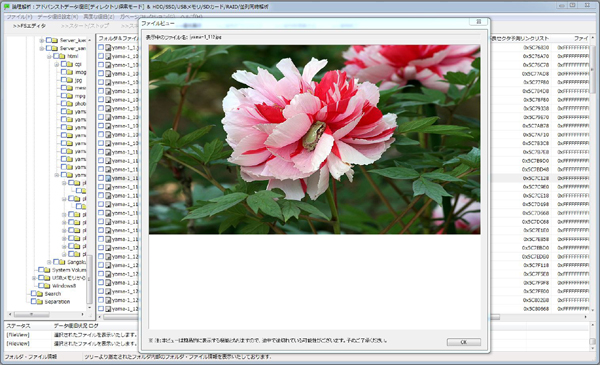Open the 高度な復旧 menu
This screenshot has height=365, width=600.
click(x=99, y=17)
